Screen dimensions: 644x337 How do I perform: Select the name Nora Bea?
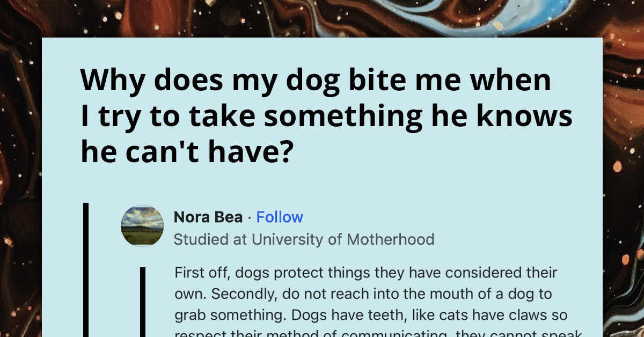point(208,217)
